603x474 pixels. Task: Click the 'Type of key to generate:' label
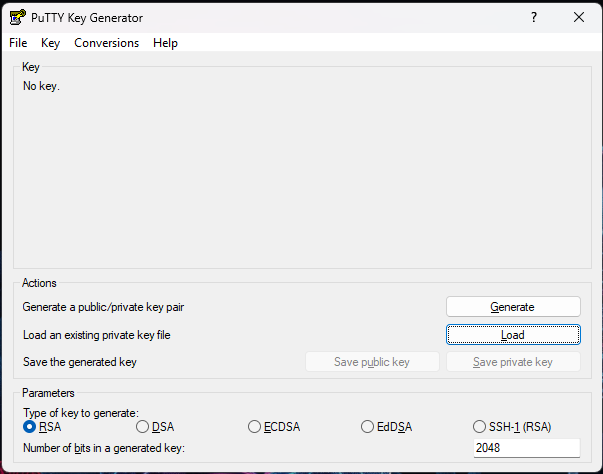click(x=81, y=413)
